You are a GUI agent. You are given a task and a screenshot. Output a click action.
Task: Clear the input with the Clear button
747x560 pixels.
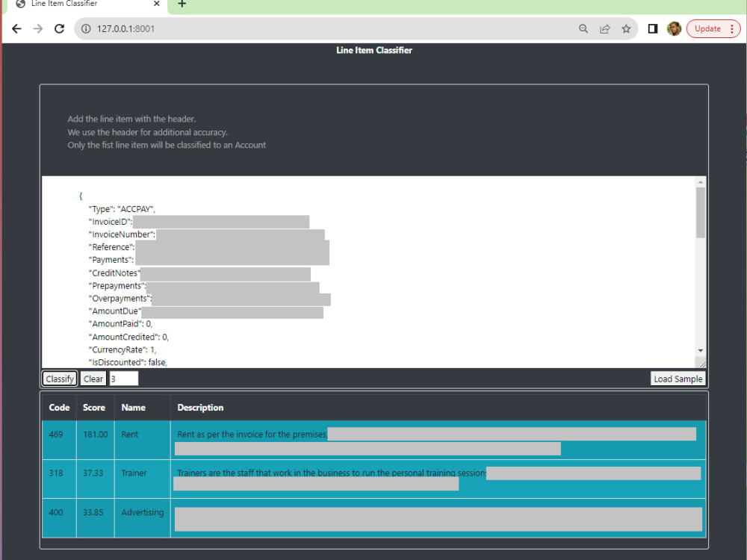point(93,379)
